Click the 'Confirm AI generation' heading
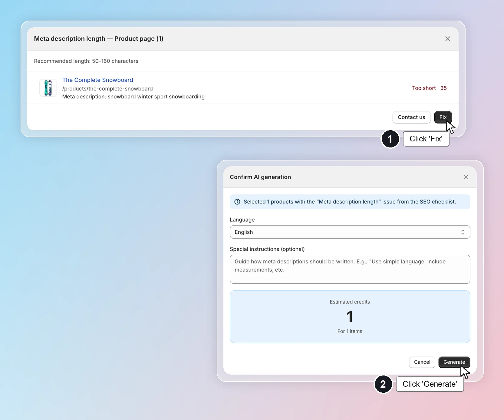Screen dimensions: 504x420 pyautogui.click(x=260, y=177)
